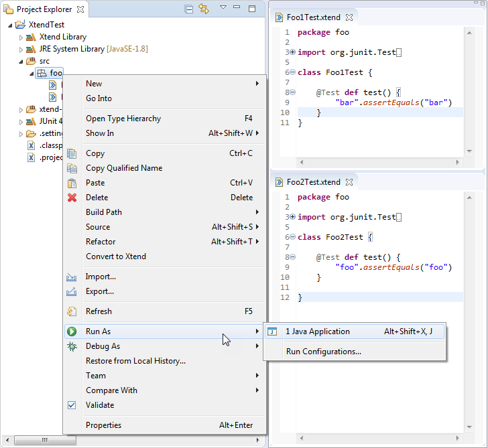Click the red Delete X icon
Viewport: 488px width, 448px height.
[x=72, y=198]
